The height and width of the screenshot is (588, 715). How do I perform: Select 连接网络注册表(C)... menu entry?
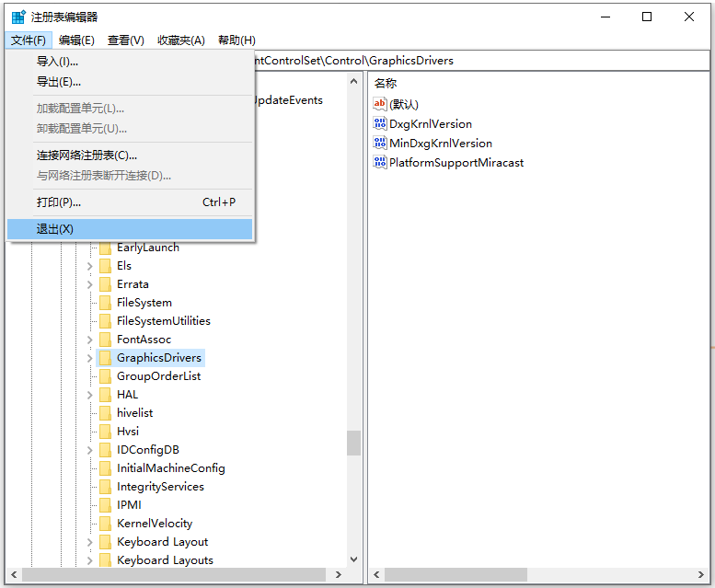click(130, 156)
